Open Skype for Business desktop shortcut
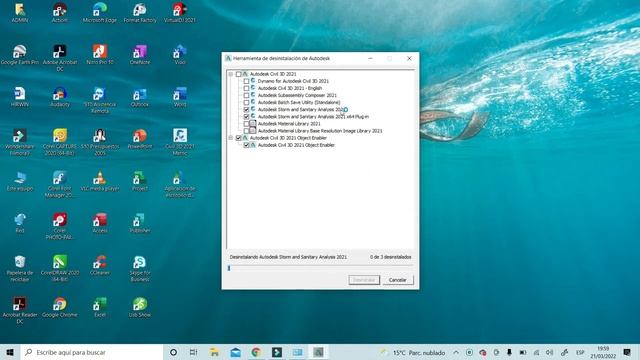This screenshot has height=360, width=640. (140, 269)
